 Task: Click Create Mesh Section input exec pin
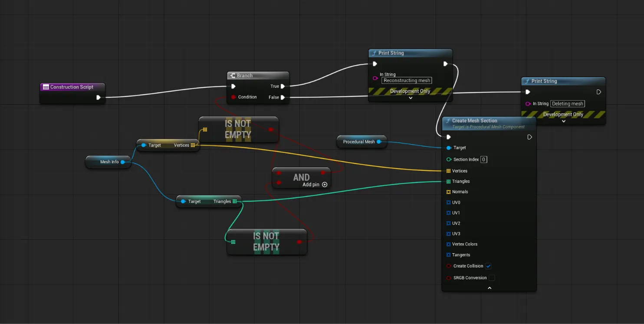point(449,137)
